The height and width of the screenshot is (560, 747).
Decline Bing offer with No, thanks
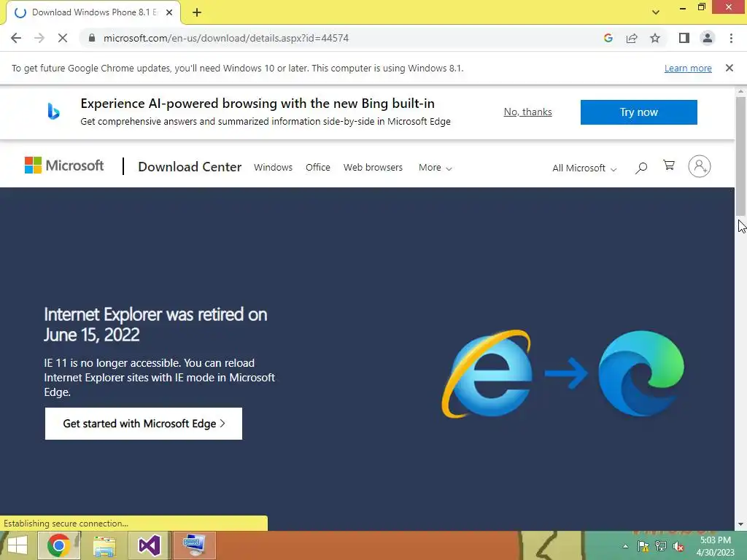[x=528, y=112]
